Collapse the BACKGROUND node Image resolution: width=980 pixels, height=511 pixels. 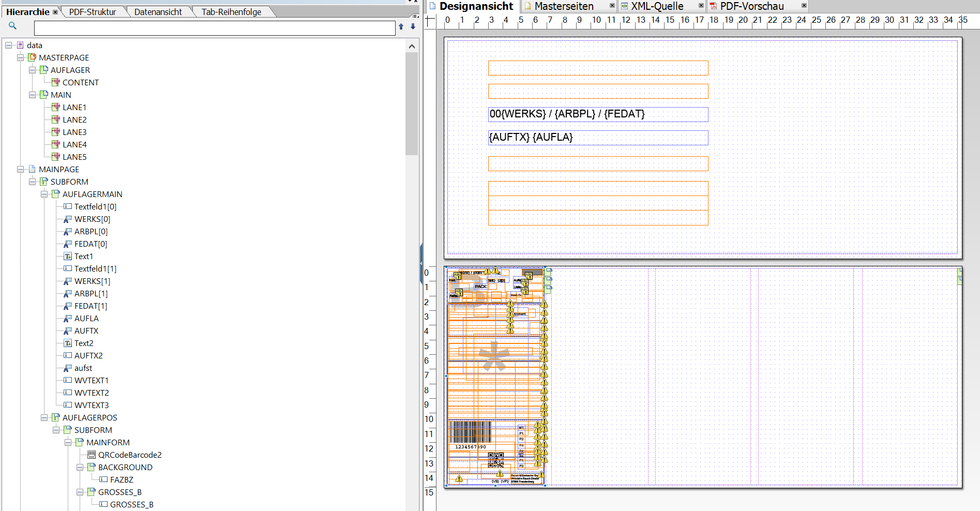point(80,467)
